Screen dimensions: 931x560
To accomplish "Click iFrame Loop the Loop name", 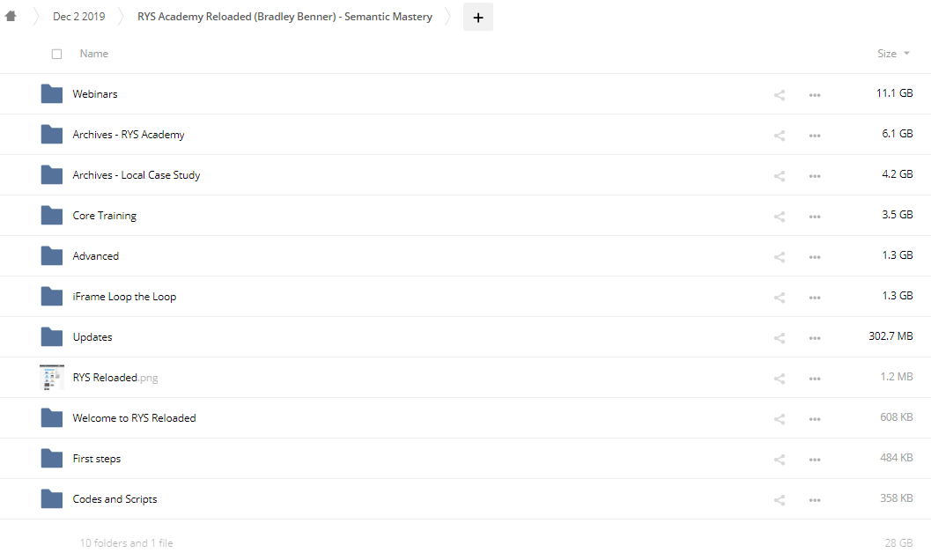I will point(125,297).
